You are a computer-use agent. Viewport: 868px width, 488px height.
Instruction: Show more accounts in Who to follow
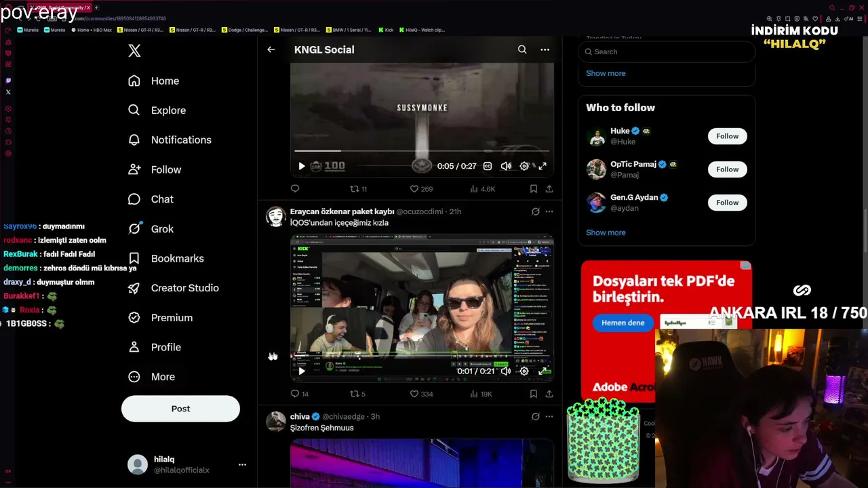click(606, 232)
